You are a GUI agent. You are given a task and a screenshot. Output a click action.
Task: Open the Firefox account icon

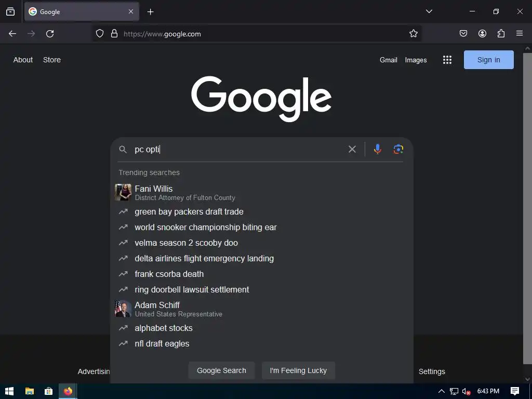pyautogui.click(x=482, y=33)
